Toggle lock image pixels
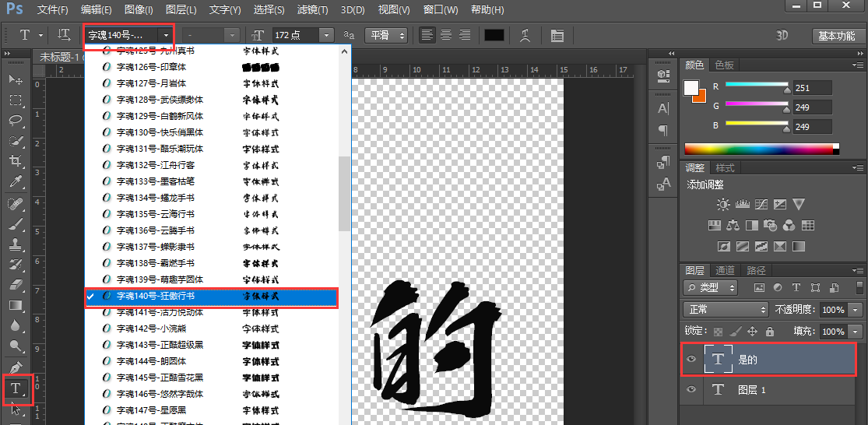868x425 pixels. tap(735, 332)
